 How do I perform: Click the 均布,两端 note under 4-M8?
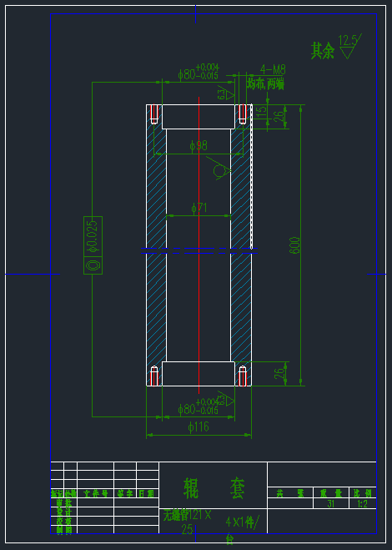(265, 84)
